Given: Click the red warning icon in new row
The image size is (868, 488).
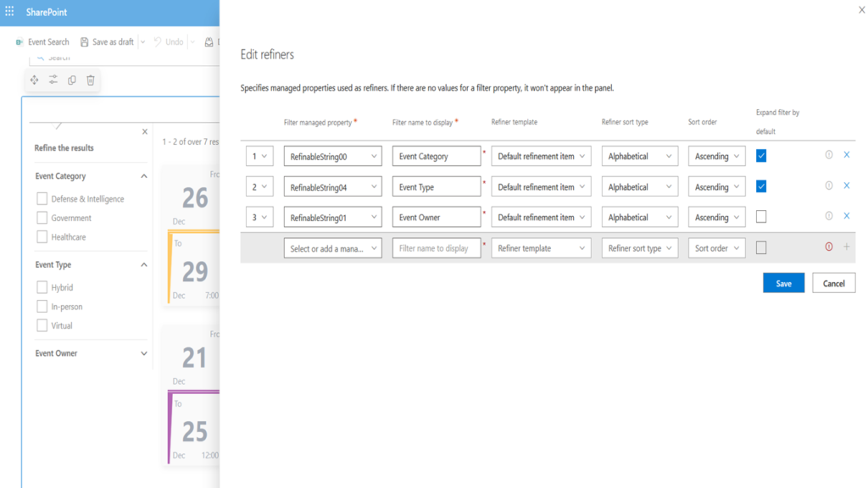Looking at the screenshot, I should [x=828, y=247].
